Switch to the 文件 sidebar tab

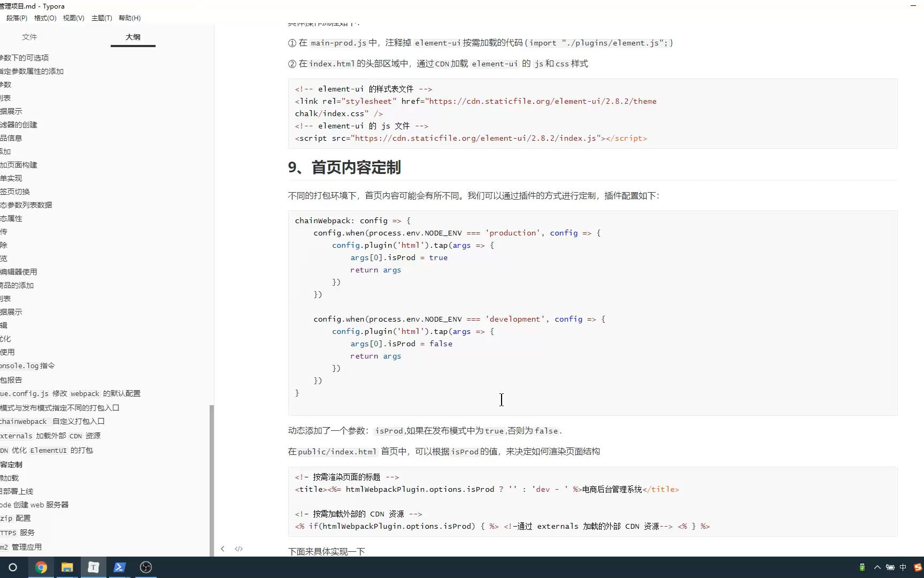29,37
